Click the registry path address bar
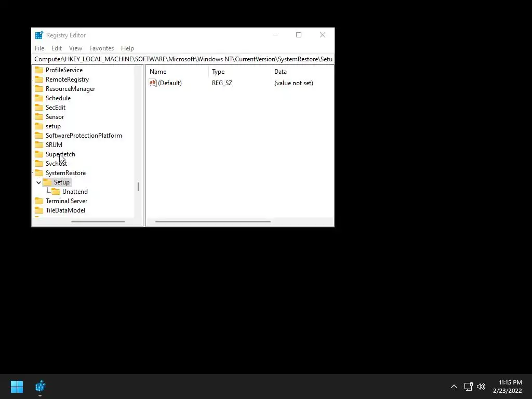532x399 pixels. pyautogui.click(x=183, y=59)
